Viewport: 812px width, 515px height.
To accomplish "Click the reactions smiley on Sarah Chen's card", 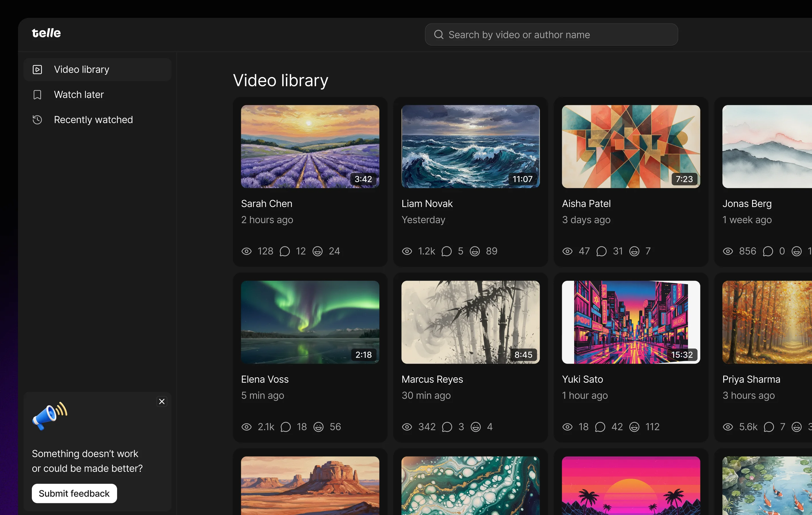I will 318,251.
